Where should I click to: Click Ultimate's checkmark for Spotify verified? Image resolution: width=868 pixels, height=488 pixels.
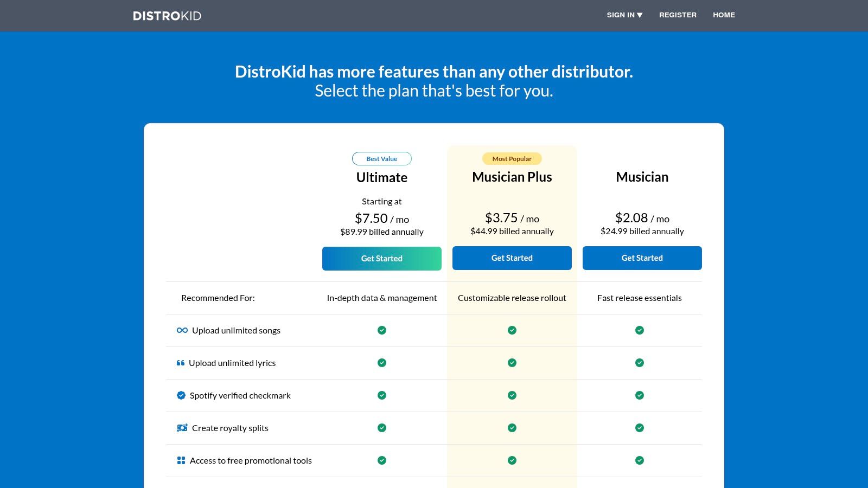(382, 395)
